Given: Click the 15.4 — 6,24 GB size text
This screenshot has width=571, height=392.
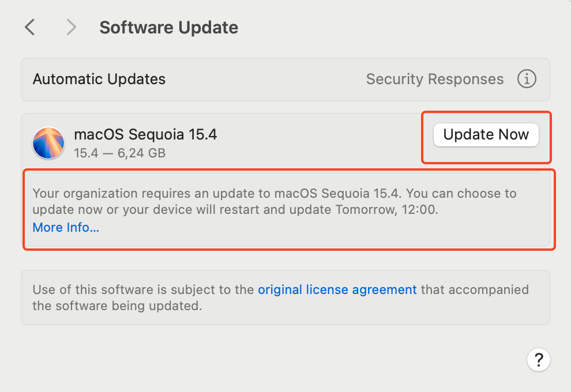Looking at the screenshot, I should (x=119, y=153).
